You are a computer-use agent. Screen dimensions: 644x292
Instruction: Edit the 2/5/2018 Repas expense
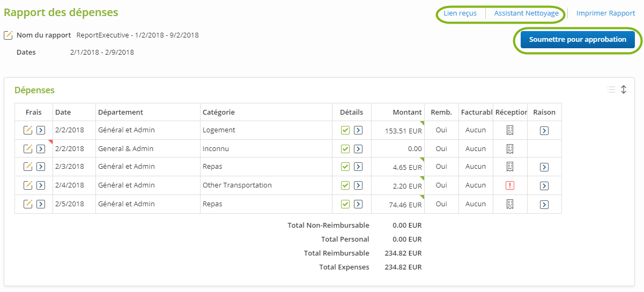(28, 204)
